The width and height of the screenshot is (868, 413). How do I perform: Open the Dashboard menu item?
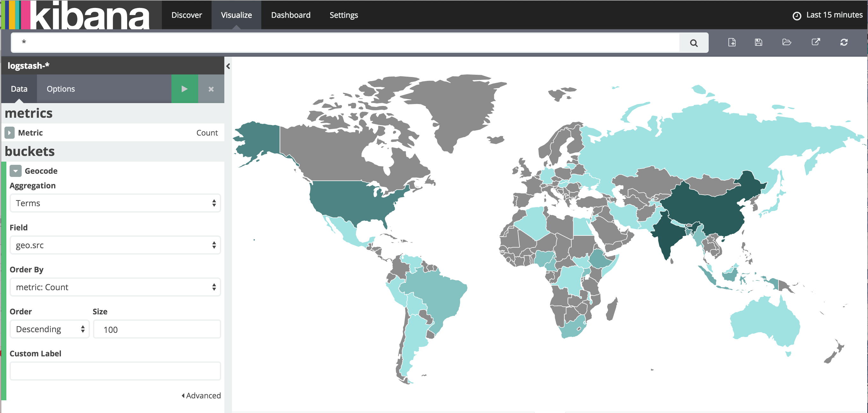(x=291, y=15)
